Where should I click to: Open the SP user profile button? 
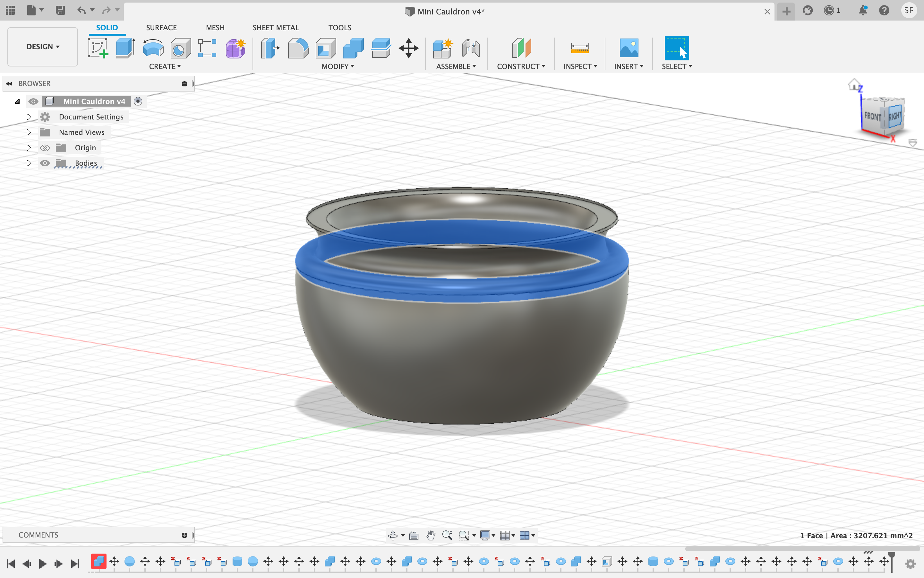pyautogui.click(x=909, y=10)
